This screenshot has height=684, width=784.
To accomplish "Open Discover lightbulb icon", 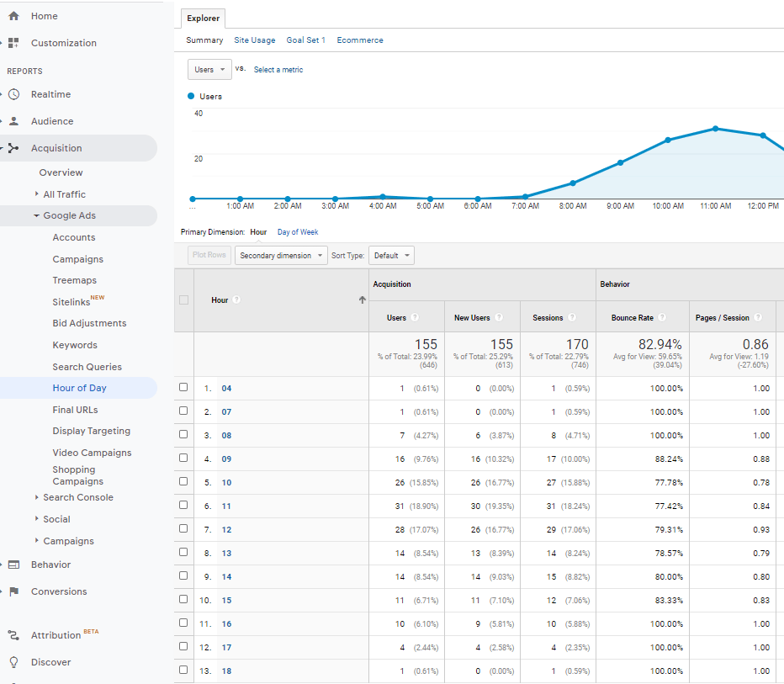I will click(x=13, y=662).
